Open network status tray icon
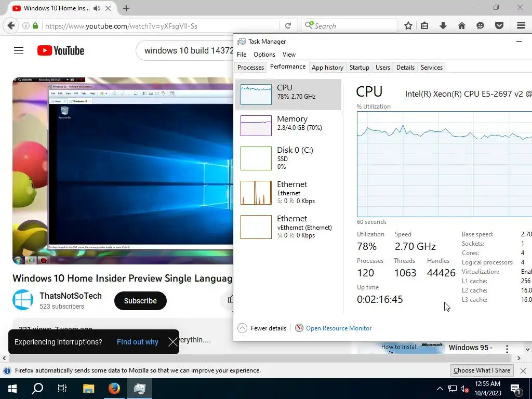 coord(453,389)
